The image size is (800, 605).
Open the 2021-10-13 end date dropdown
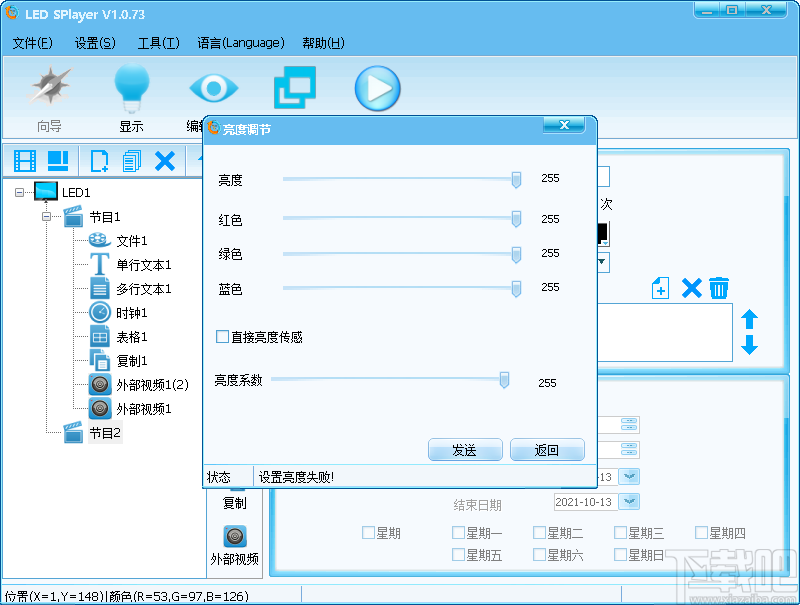[x=628, y=502]
